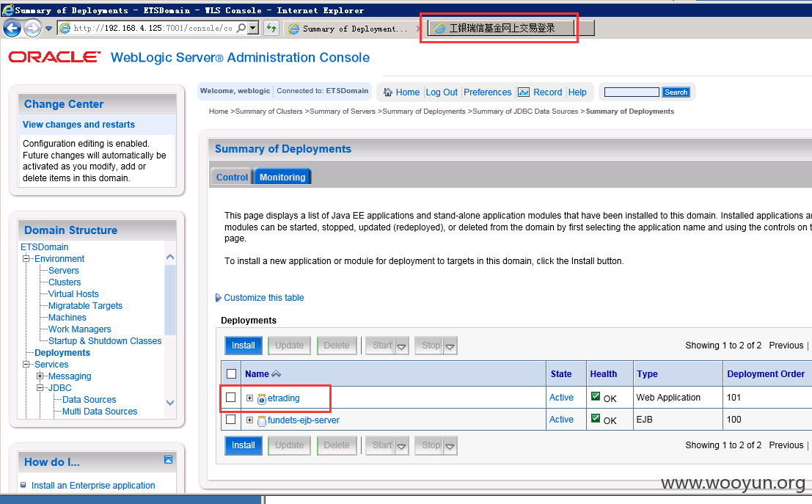The width and height of the screenshot is (812, 504).
Task: Check the fundets-ejb-server deployment checkbox
Action: click(x=231, y=420)
